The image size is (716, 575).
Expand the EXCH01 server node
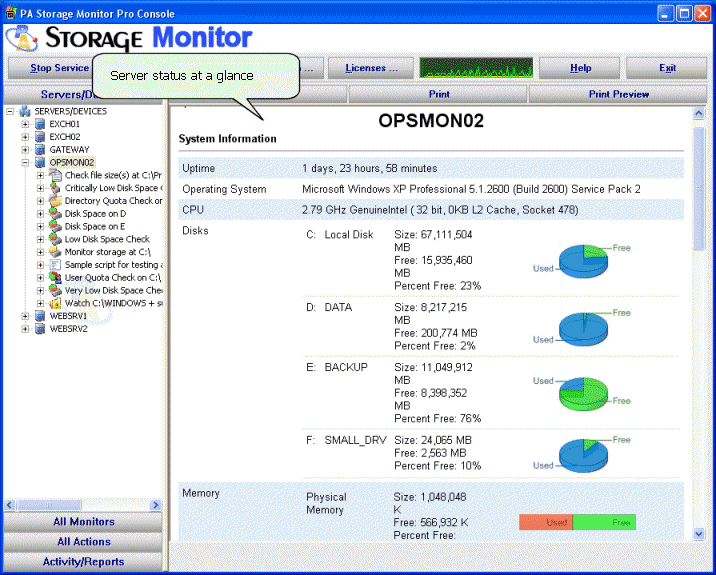pyautogui.click(x=25, y=124)
